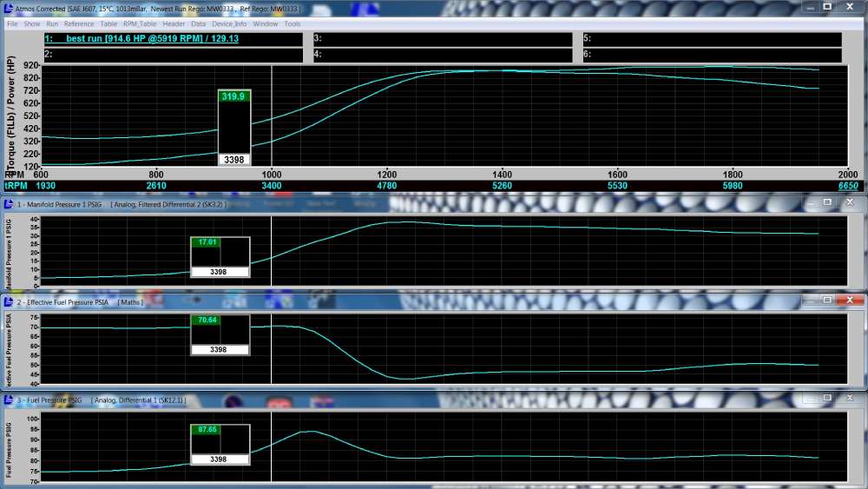Image resolution: width=868 pixels, height=489 pixels.
Task: Open the Device_Info menu
Action: point(230,23)
